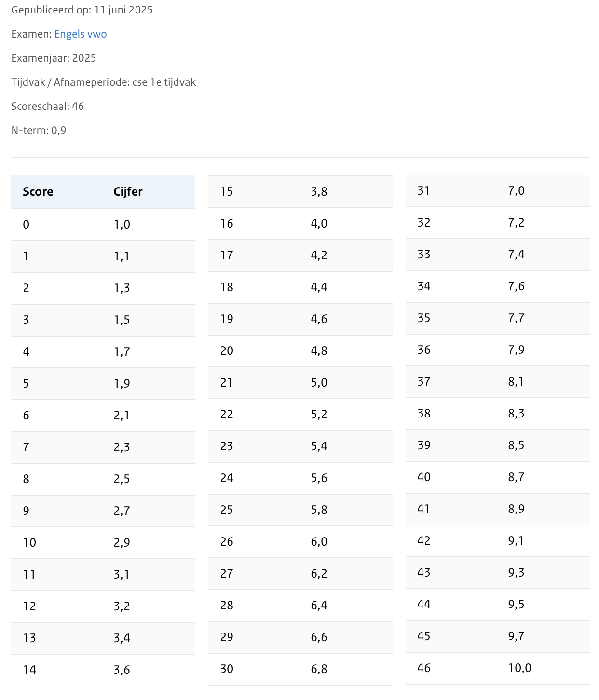This screenshot has height=700, width=599.
Task: Click the Examenjaar: 2025 line
Action: click(x=54, y=58)
